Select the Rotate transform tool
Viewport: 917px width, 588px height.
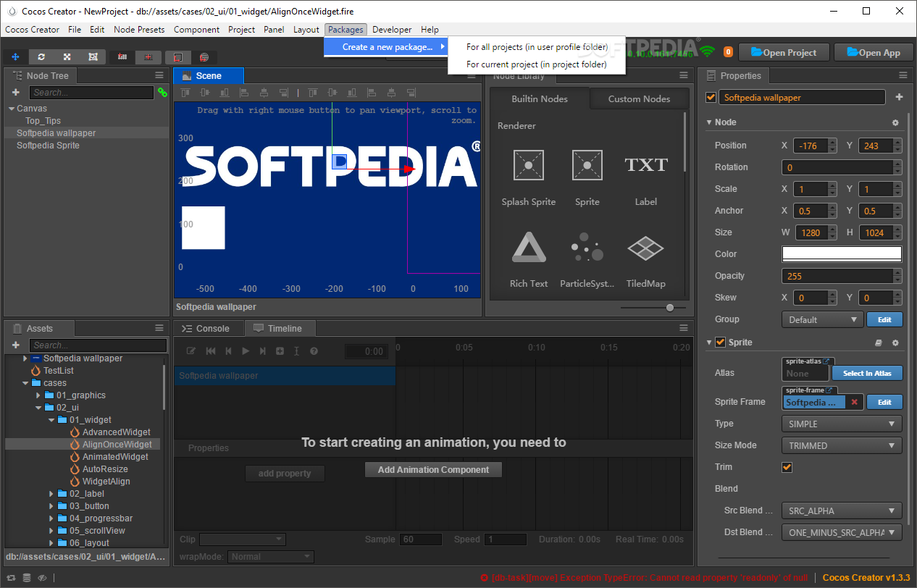[41, 56]
